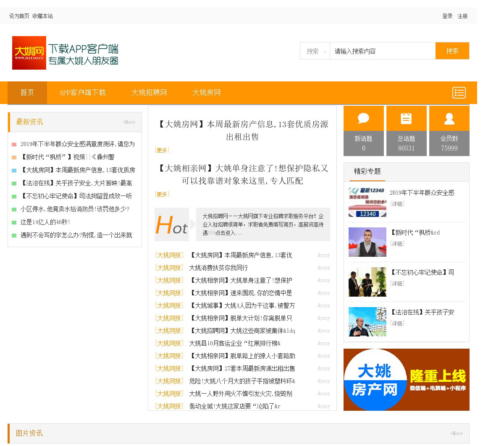Click the list menu icon in the navigation bar

pyautogui.click(x=459, y=93)
